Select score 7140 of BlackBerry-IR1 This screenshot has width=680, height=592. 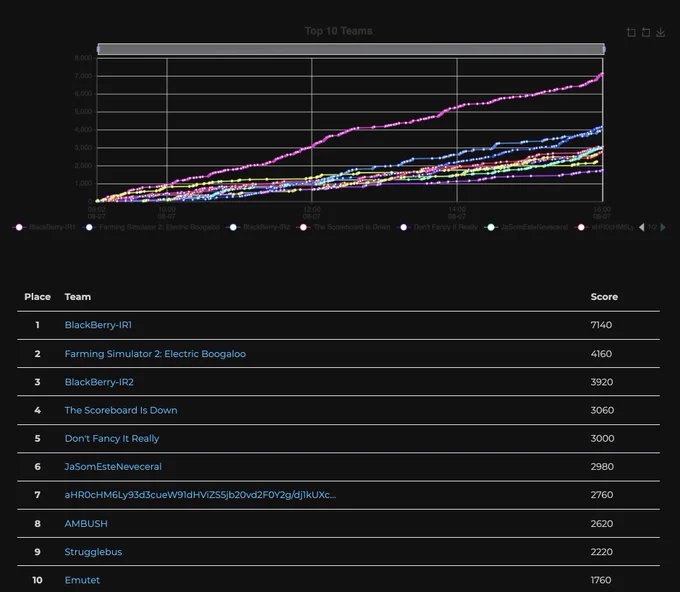601,325
